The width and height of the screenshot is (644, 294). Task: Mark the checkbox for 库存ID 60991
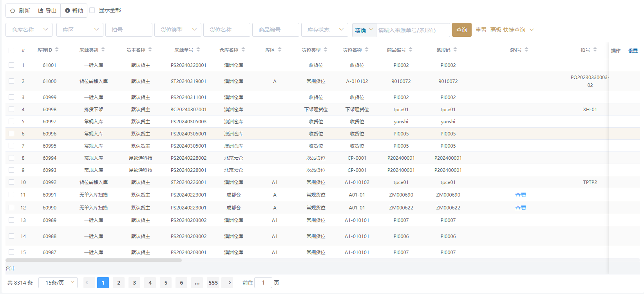[x=11, y=195]
